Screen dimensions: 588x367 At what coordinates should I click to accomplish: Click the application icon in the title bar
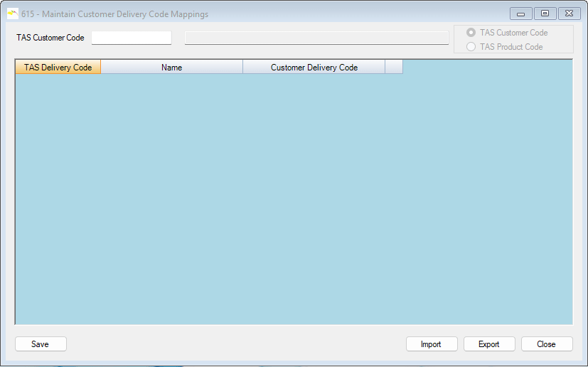click(x=12, y=14)
